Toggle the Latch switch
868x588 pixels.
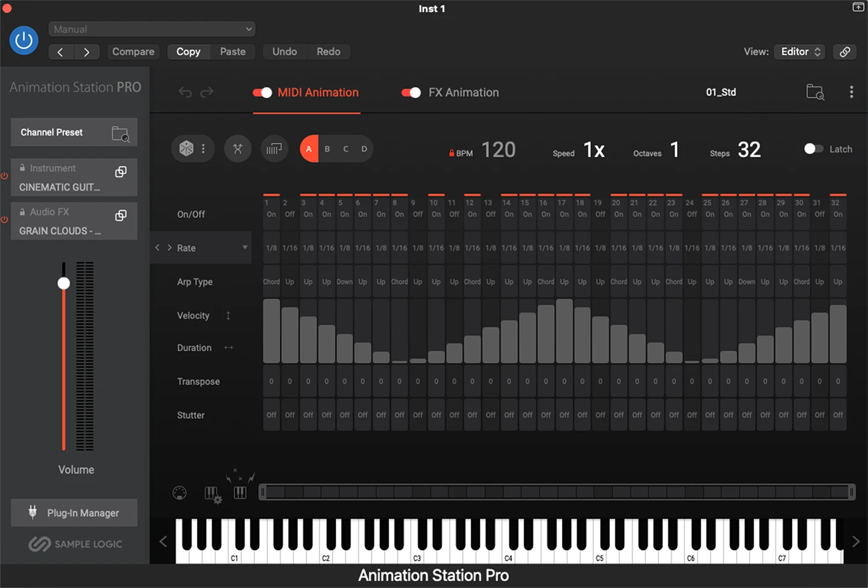point(814,149)
